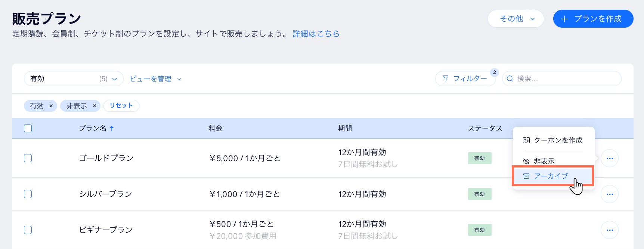The height and width of the screenshot is (249, 644).
Task: Remove the 有効 filter chip via its x
Action: [51, 106]
